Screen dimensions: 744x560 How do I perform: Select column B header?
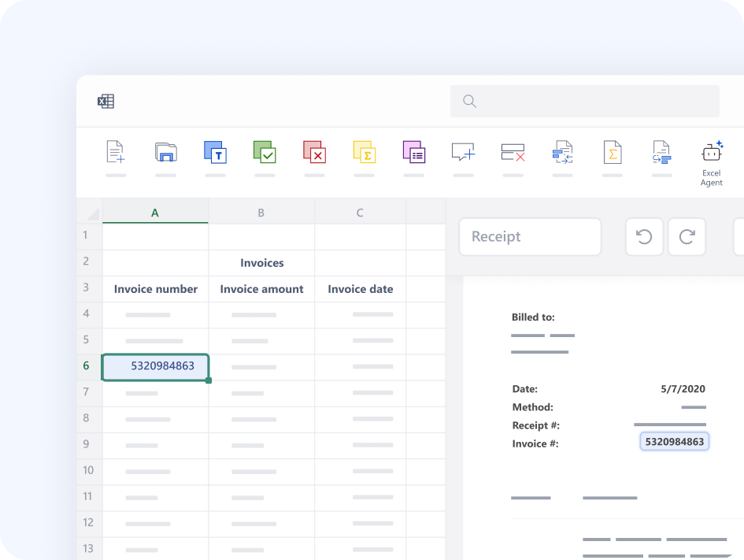point(261,213)
